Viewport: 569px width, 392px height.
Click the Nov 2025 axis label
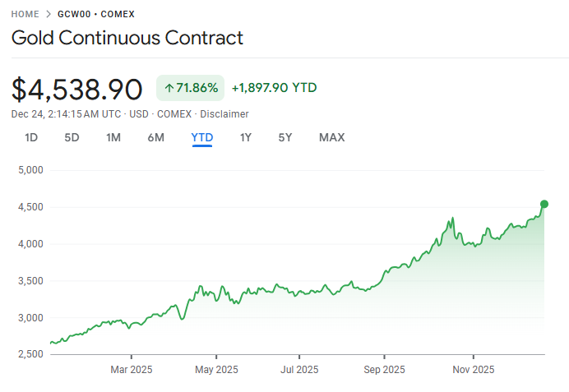tap(472, 370)
